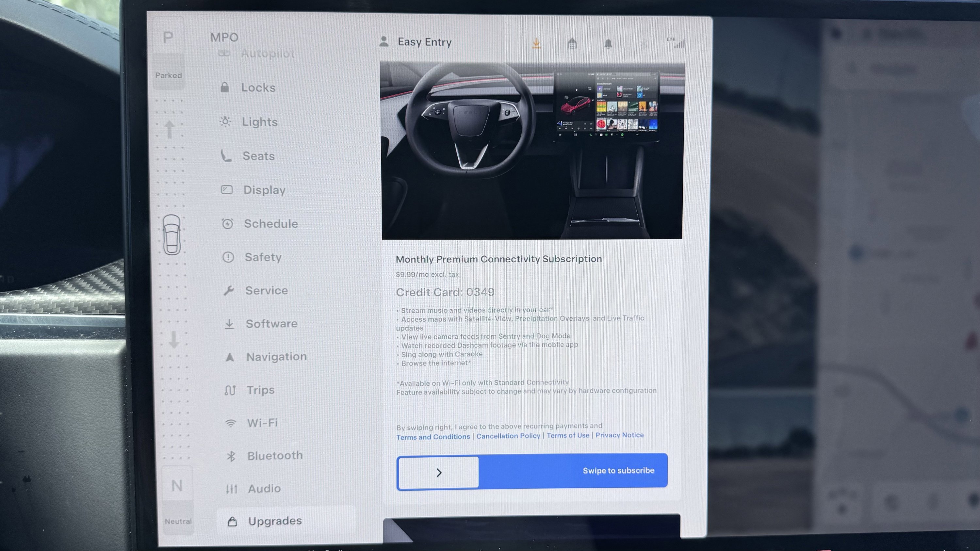
Task: Tap the Bluetooth status icon in top bar
Action: pyautogui.click(x=643, y=43)
